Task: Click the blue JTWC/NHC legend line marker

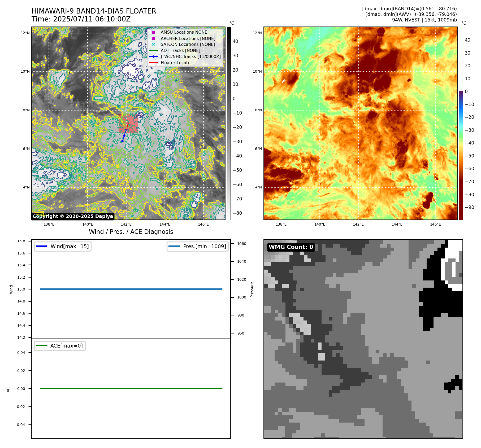Action: (153, 56)
